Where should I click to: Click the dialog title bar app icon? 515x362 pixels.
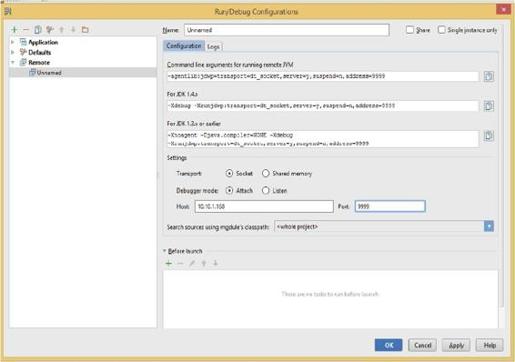click(x=8, y=12)
